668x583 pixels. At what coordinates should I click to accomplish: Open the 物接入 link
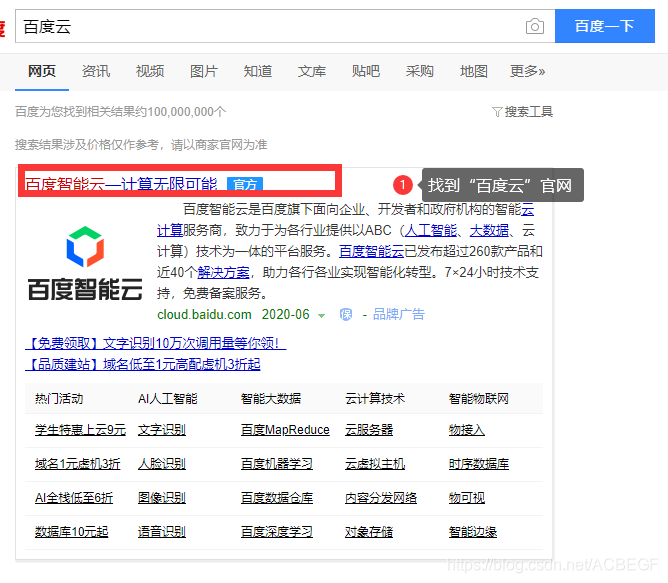click(x=466, y=430)
